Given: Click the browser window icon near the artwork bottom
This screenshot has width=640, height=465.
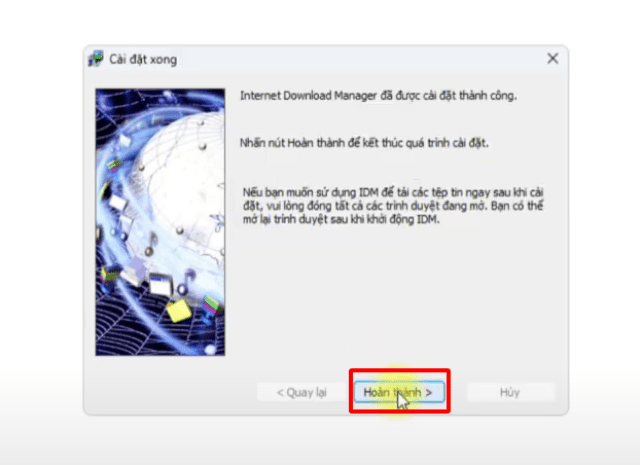Looking at the screenshot, I should click(161, 284).
